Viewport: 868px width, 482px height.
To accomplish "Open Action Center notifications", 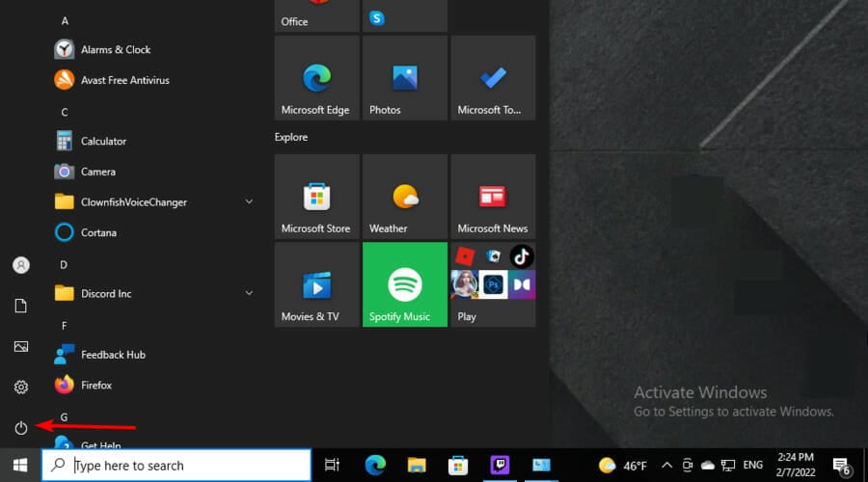I will (x=841, y=467).
